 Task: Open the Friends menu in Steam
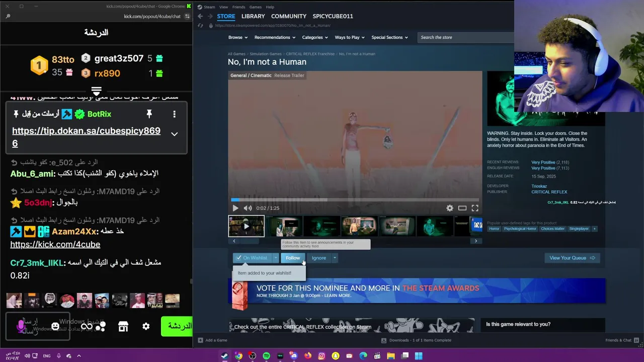238,7
